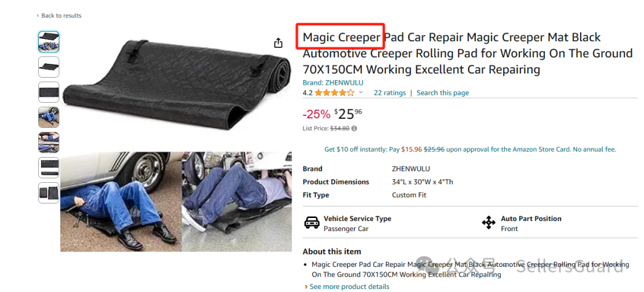The width and height of the screenshot is (644, 292).
Task: Click the info icon beside List Price
Action: pyautogui.click(x=354, y=128)
